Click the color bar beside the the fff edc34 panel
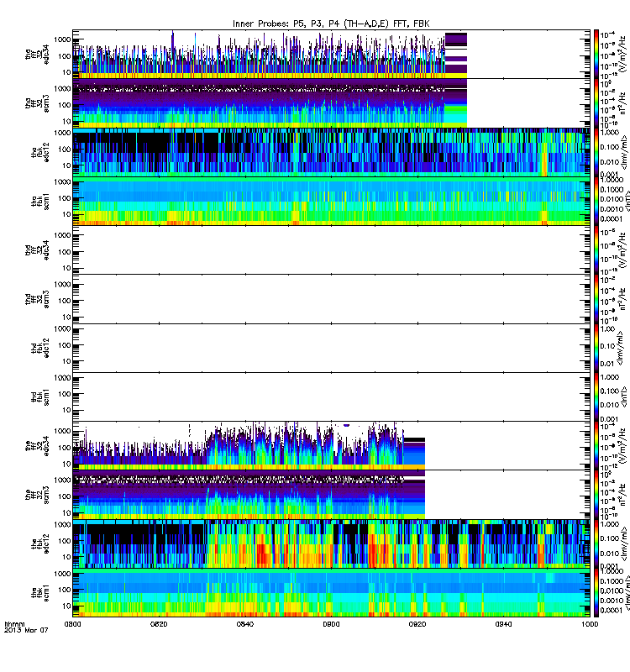 click(596, 445)
